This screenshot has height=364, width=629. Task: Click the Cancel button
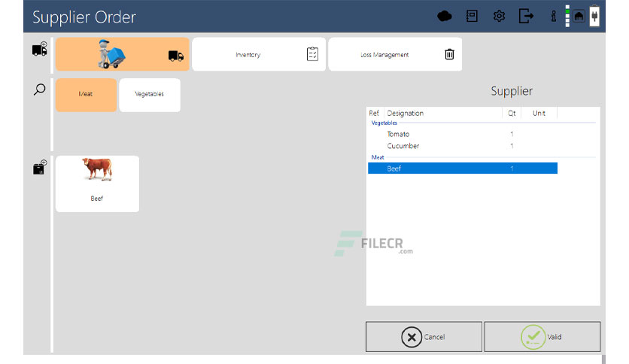424,337
